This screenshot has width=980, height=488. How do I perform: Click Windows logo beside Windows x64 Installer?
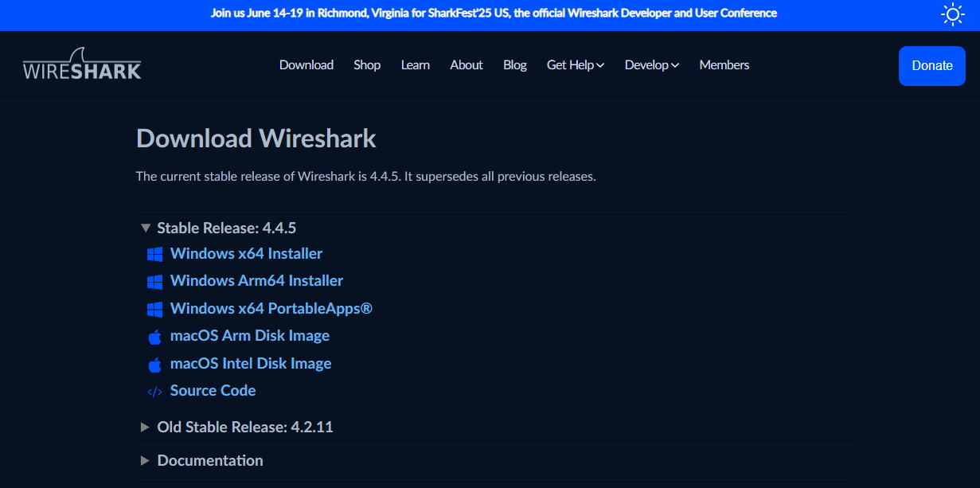154,254
